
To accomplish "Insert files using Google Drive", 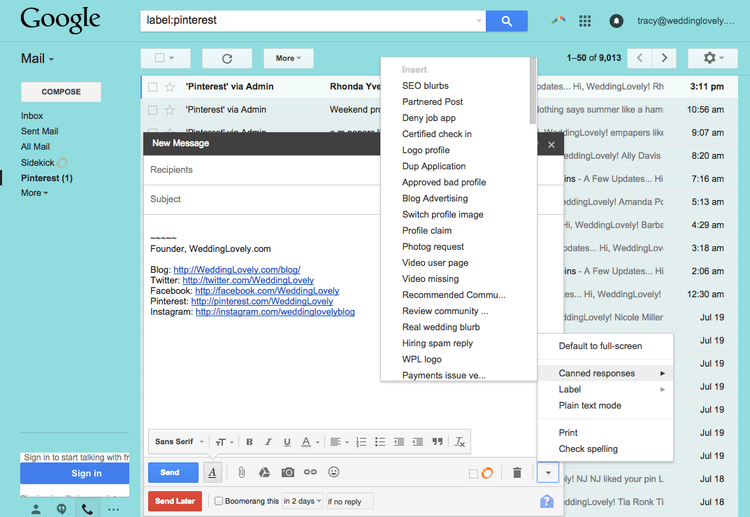I will coord(264,473).
